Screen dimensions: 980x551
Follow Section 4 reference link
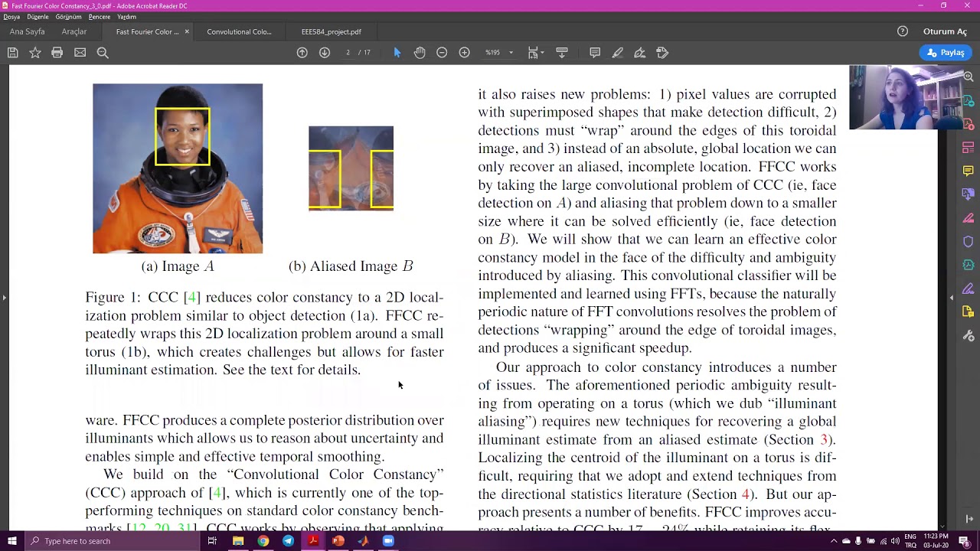pos(745,494)
